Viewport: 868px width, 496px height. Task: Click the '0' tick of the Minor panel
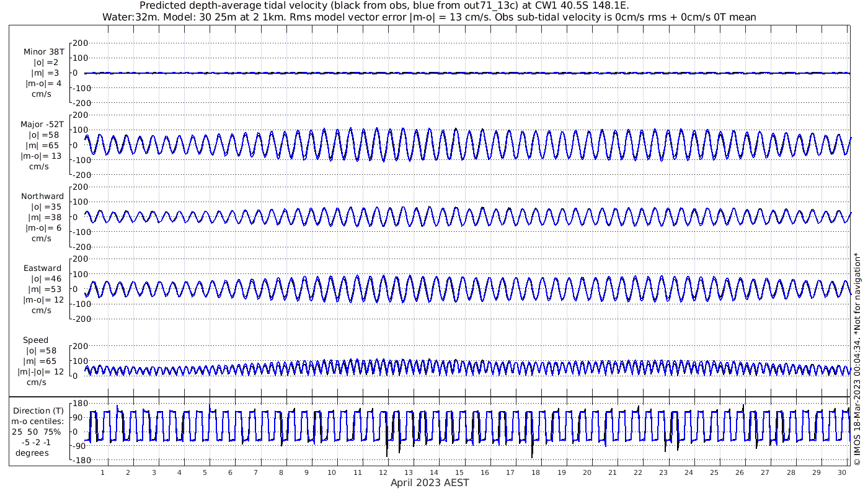tap(74, 73)
